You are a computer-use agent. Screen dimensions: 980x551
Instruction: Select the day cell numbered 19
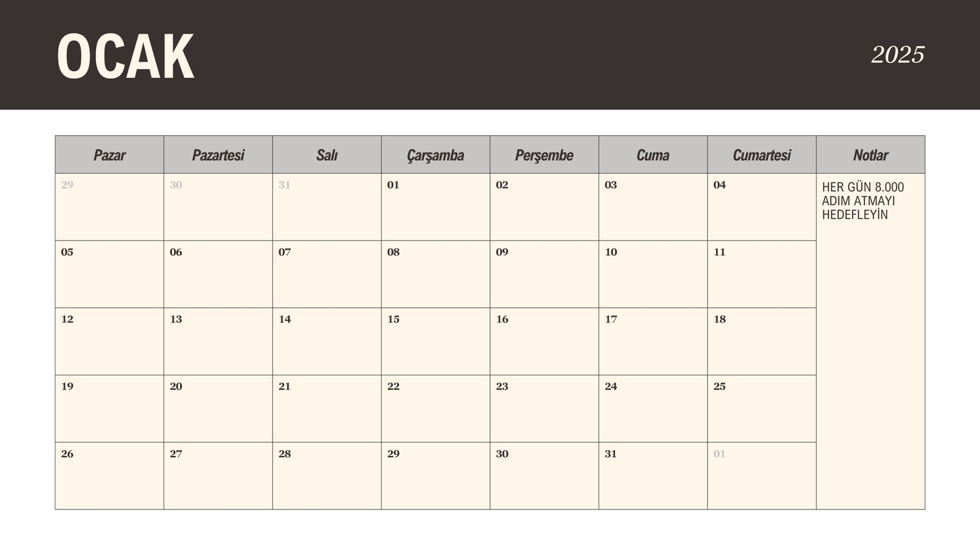110,409
